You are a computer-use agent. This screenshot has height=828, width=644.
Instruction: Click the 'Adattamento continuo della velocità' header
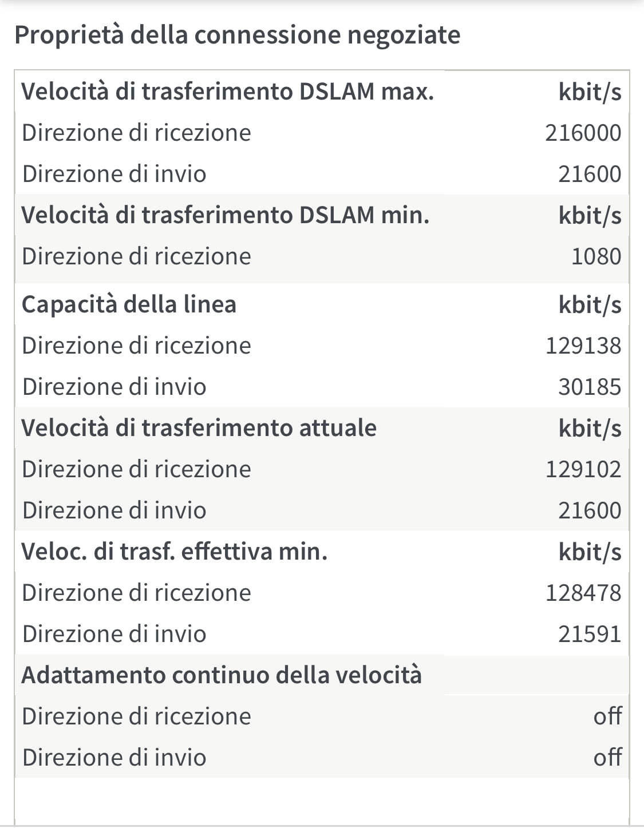point(222,675)
